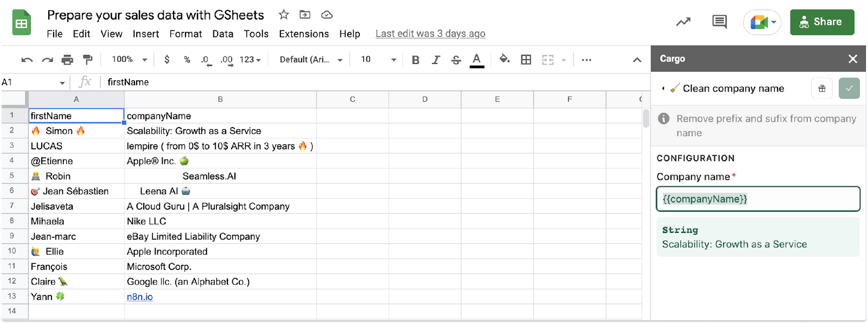This screenshot has height=323, width=868.
Task: Undo the last action
Action: pyautogui.click(x=27, y=60)
